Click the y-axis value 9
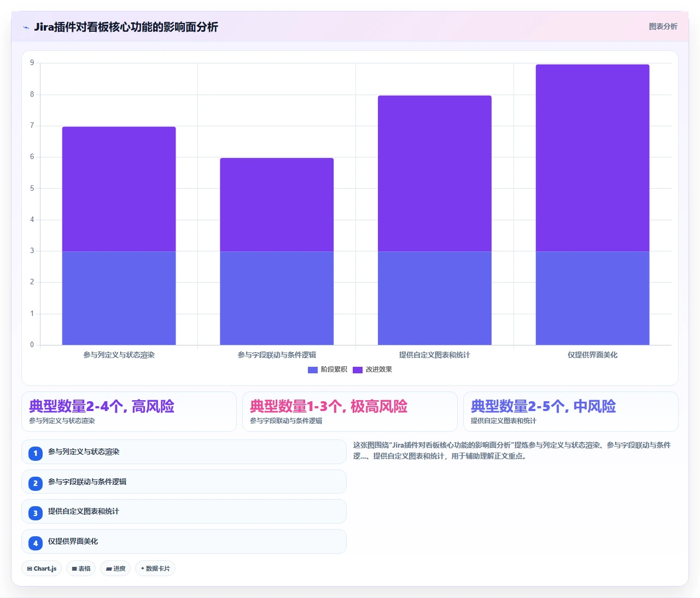This screenshot has height=598, width=700. click(x=32, y=63)
